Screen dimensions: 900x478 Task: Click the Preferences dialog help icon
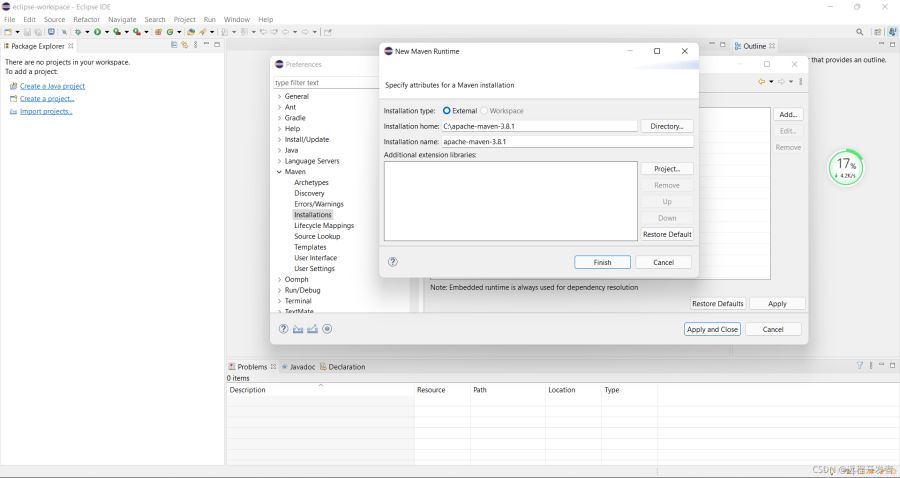[x=283, y=329]
